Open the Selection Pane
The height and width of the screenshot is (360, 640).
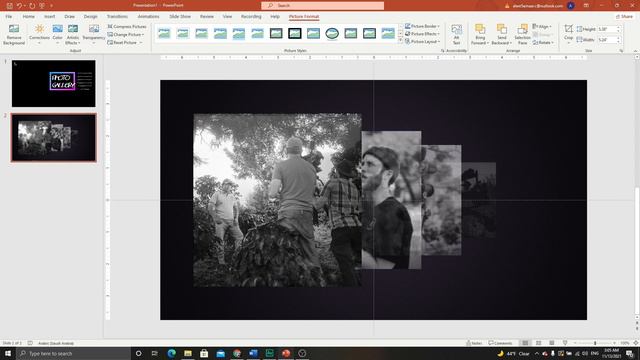[x=522, y=34]
